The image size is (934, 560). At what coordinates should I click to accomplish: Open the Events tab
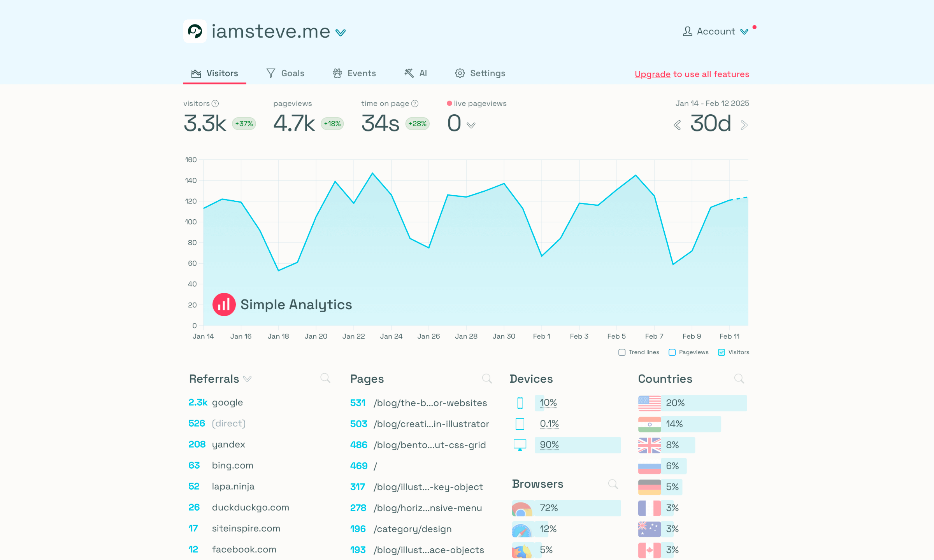[354, 73]
